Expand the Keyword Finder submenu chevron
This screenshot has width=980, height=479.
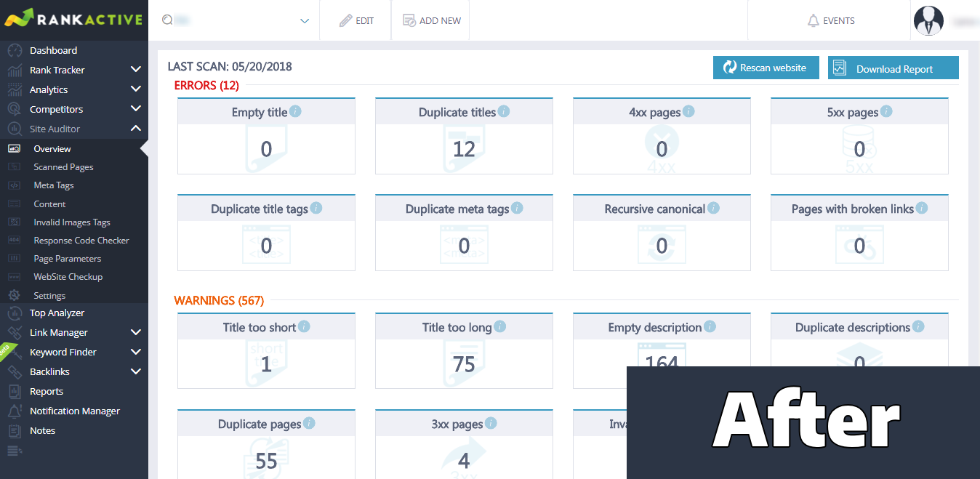(x=135, y=352)
